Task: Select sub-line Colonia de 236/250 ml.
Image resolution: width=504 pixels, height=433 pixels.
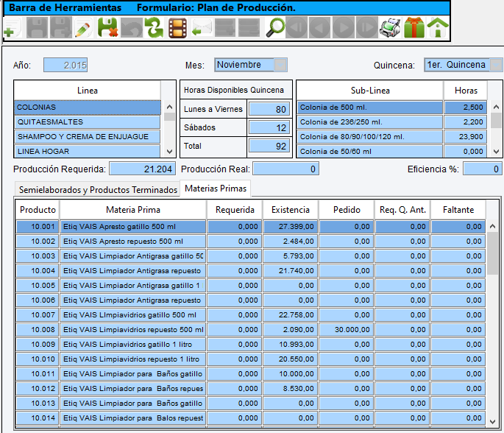Action: [x=369, y=122]
